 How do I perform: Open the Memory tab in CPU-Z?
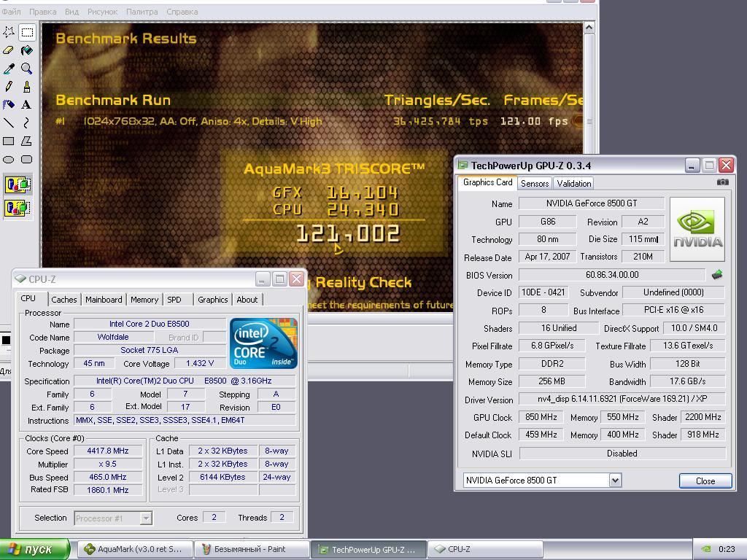point(144,300)
